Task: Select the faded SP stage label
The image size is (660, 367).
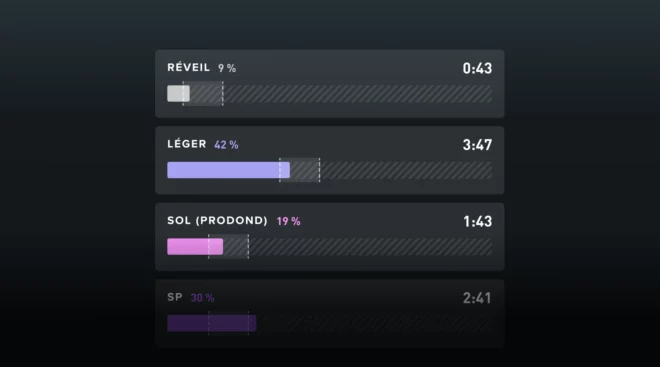Action: 175,297
